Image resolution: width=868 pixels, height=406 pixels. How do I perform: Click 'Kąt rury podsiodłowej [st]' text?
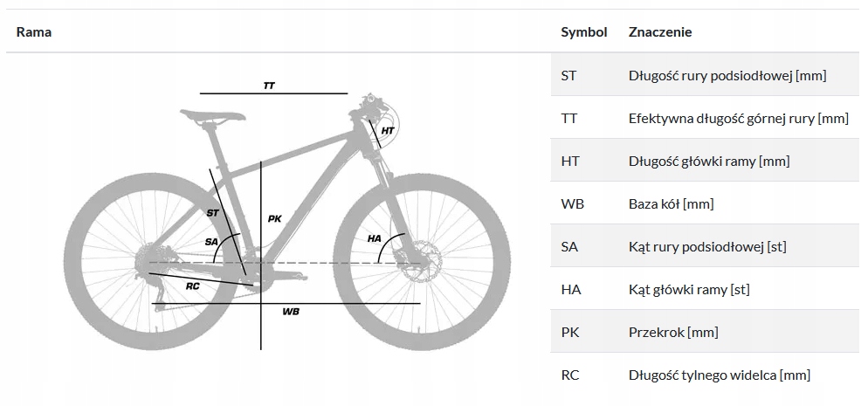click(707, 247)
